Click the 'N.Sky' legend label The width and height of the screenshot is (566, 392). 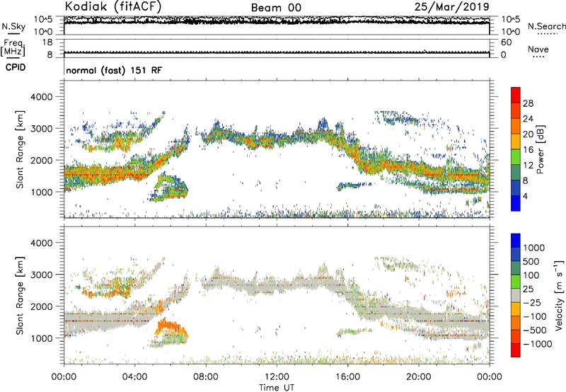point(13,26)
